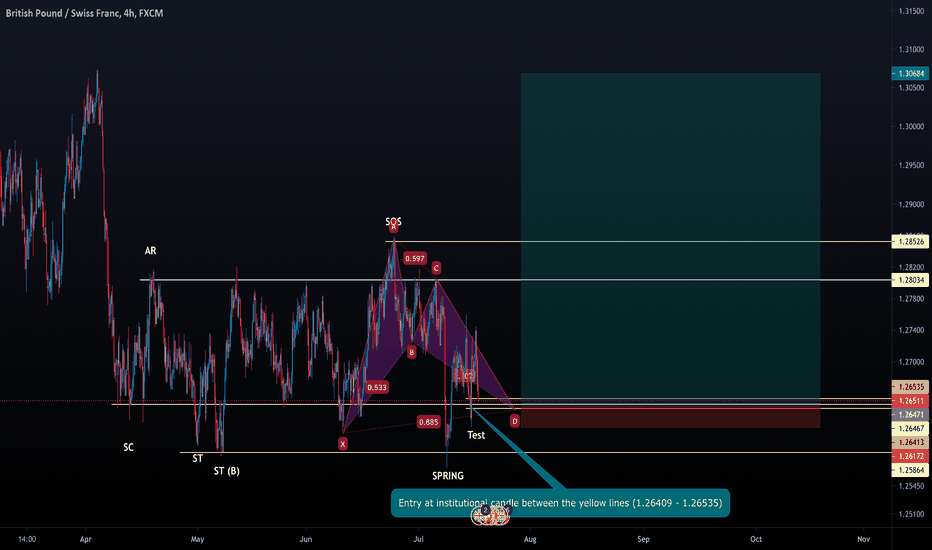Select the gray 1.26471 price label

point(911,415)
